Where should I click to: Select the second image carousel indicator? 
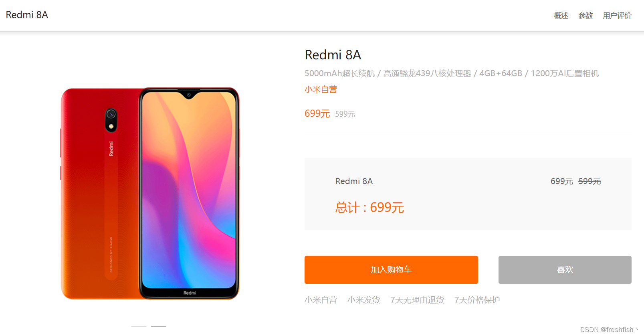(x=158, y=326)
